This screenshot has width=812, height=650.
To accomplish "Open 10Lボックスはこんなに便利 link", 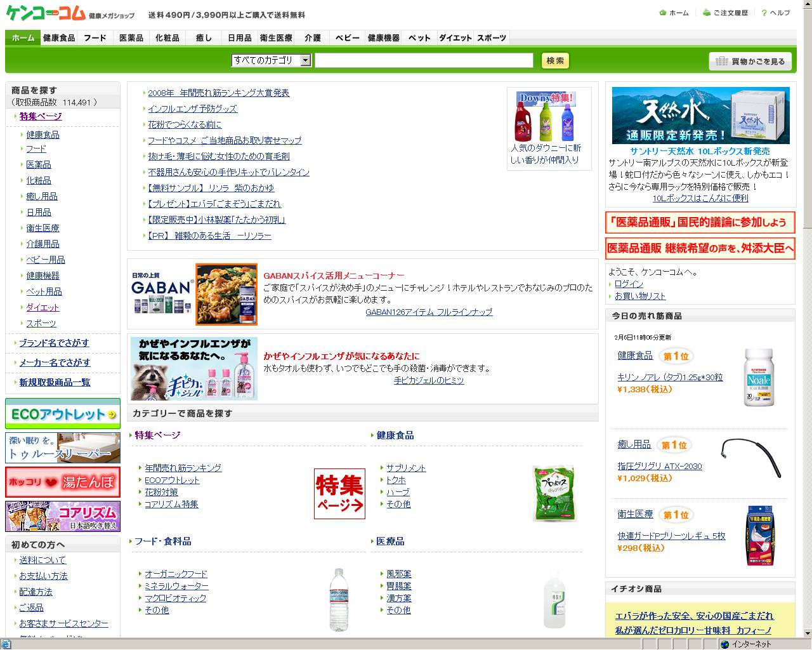I will [x=700, y=198].
